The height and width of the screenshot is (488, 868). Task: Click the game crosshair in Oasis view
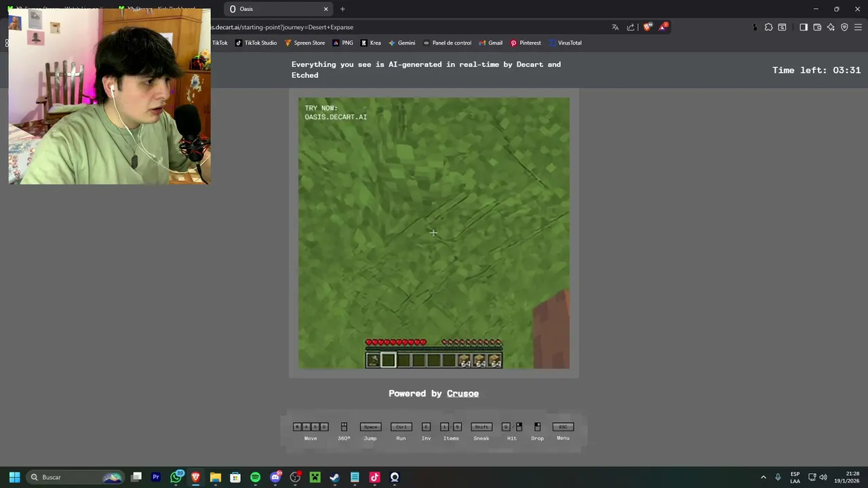tap(433, 233)
